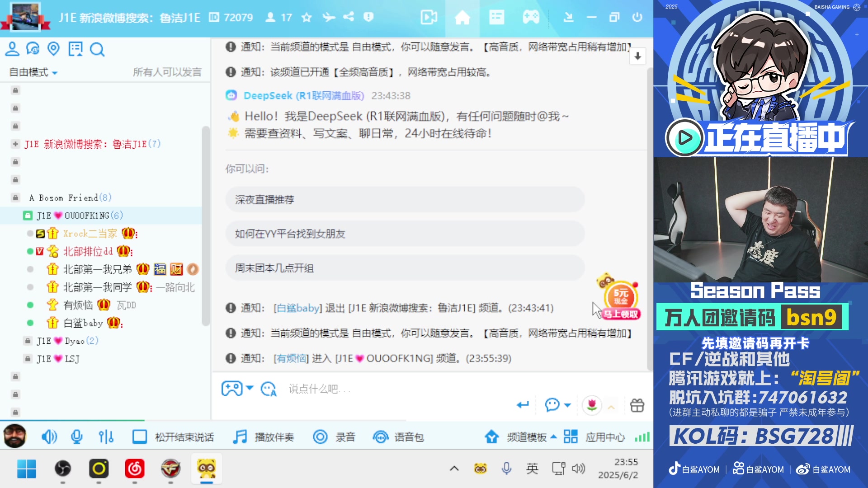868x488 pixels.
Task: Open the DeepSeek (R1联网满血版) sender name
Action: coord(303,96)
